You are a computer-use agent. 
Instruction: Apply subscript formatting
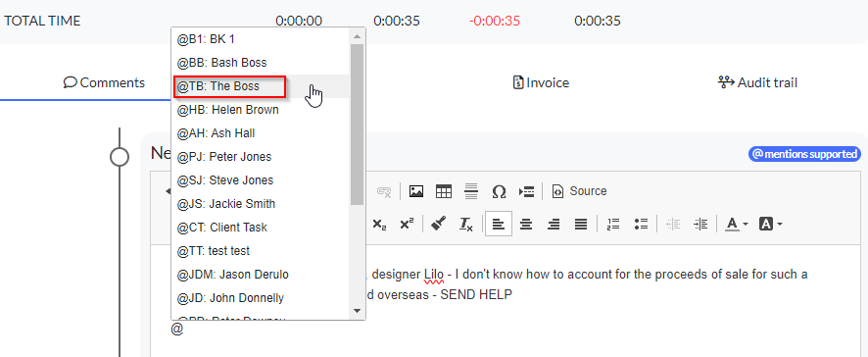coord(379,225)
